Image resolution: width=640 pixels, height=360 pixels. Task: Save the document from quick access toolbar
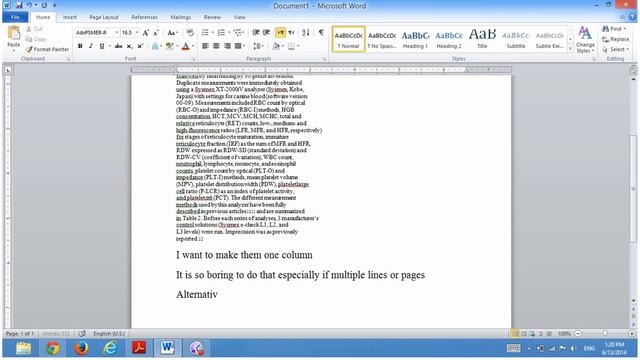coord(19,5)
